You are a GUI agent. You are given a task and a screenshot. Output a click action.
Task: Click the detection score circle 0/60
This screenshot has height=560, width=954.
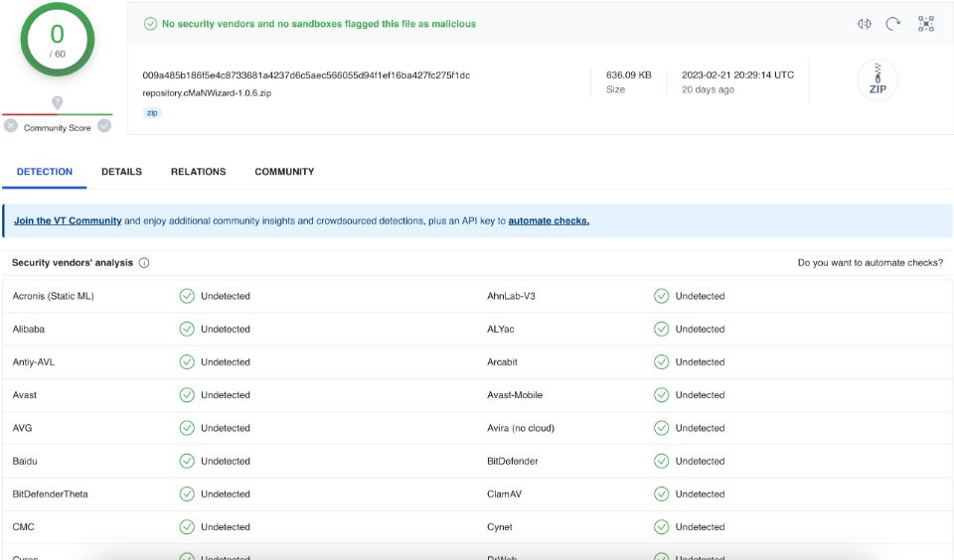click(x=58, y=40)
